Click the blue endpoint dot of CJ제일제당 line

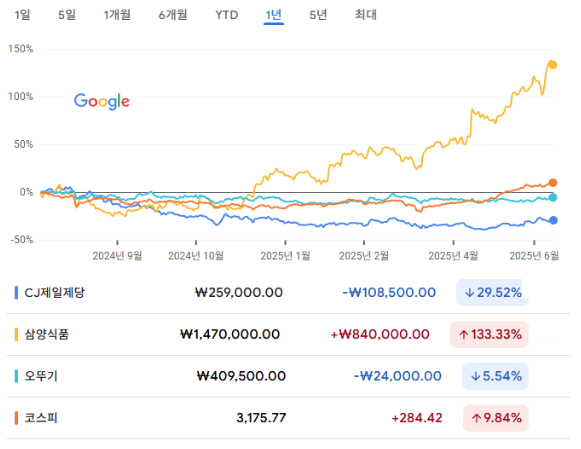tap(553, 220)
